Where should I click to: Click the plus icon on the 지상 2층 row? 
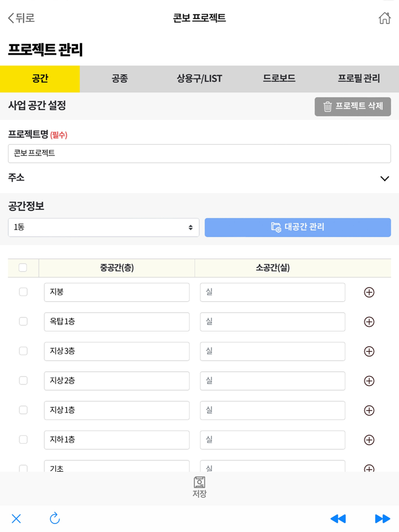click(x=369, y=381)
